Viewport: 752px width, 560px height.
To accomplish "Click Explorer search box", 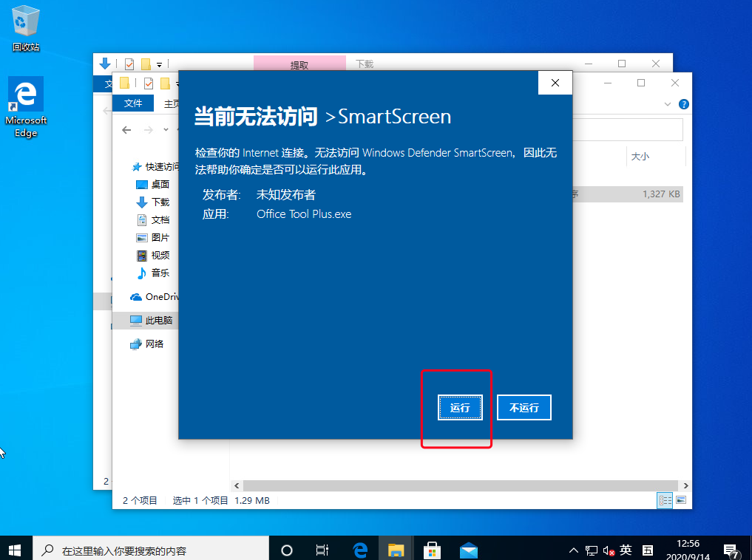I will point(628,130).
